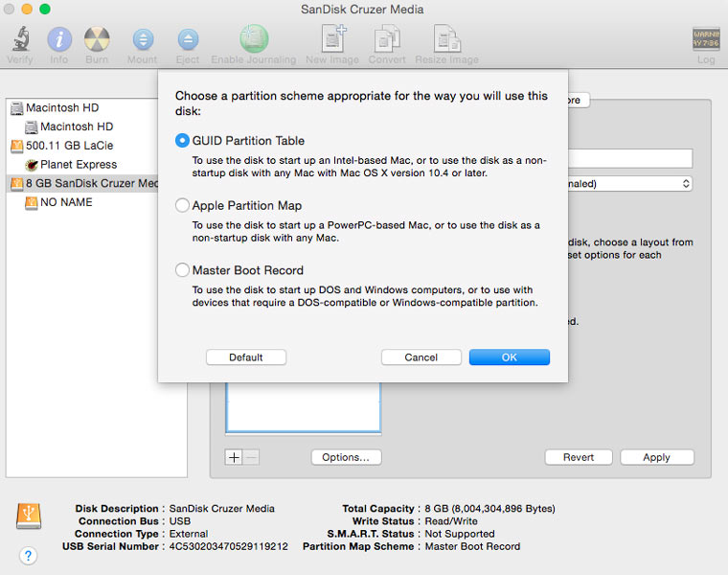Screen dimensions: 728x575
Task: Open the Log toolbar icon
Action: [x=706, y=39]
